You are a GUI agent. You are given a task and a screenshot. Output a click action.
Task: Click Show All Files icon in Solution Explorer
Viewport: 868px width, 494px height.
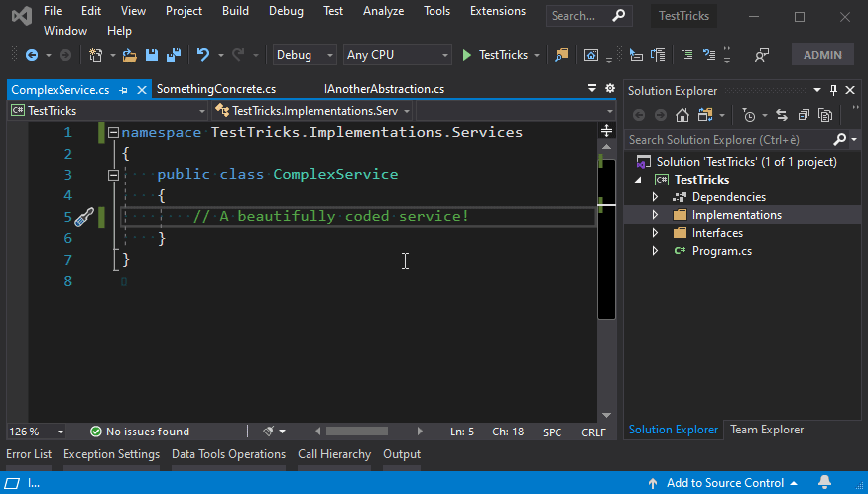[x=825, y=115]
